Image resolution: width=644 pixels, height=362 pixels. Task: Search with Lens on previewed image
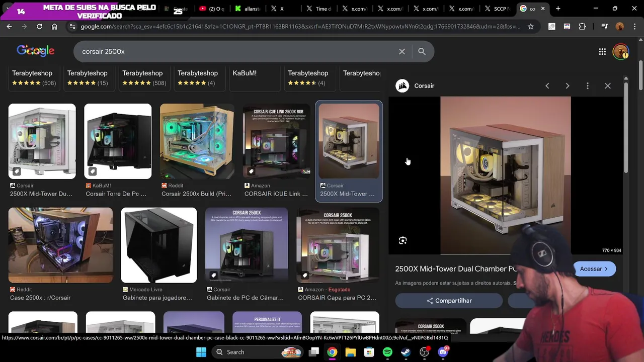point(403,241)
